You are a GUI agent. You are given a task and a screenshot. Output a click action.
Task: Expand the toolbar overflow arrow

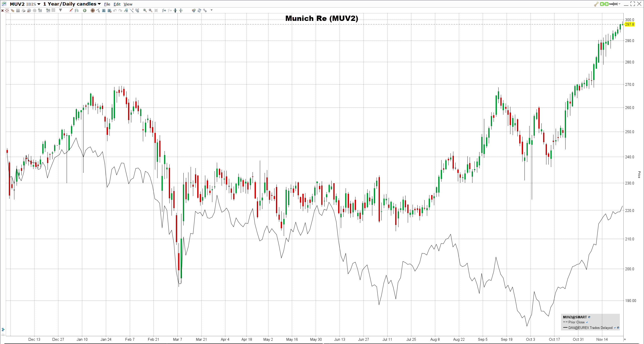point(212,10)
